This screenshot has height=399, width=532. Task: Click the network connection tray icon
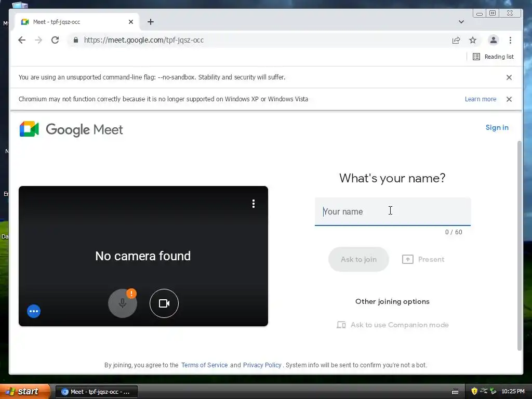(484, 391)
